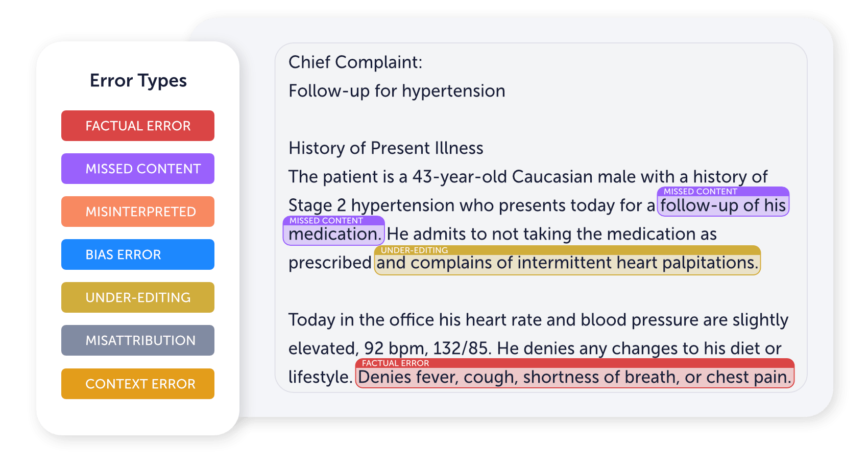Click the text '92 bpm, 132/85' in note

pos(427,348)
